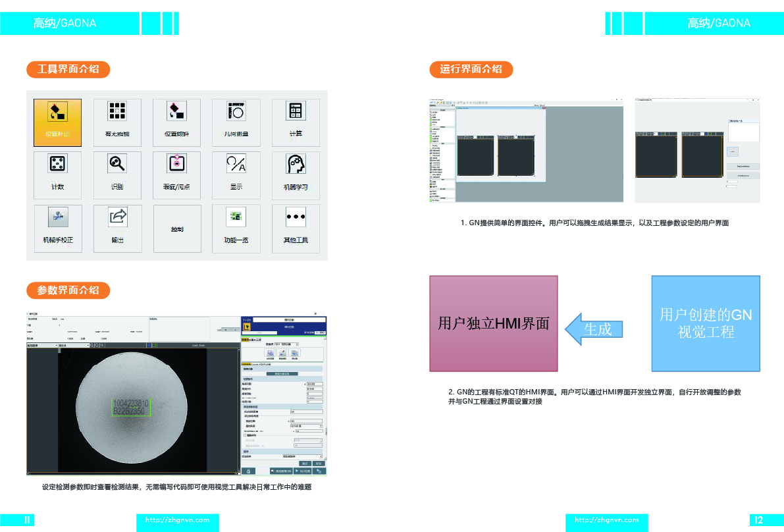The height and width of the screenshot is (532, 784).
Task: Click yellow tool icon in blue parameter header
Action: tap(246, 327)
